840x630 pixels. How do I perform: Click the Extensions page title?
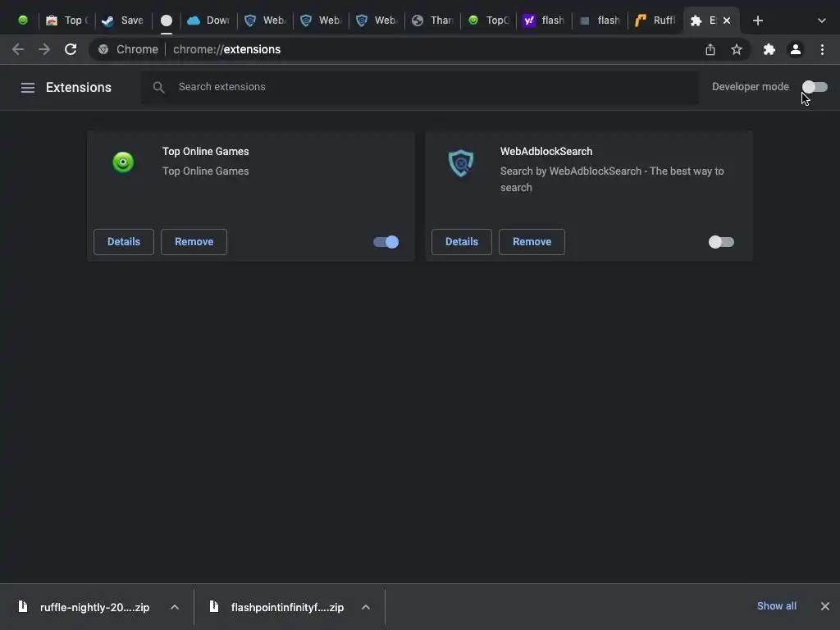point(79,87)
